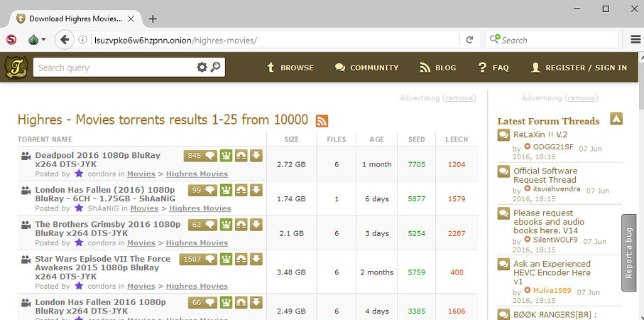Click magnet icon for Star Wars Episode VII
The image size is (644, 320).
(241, 259)
